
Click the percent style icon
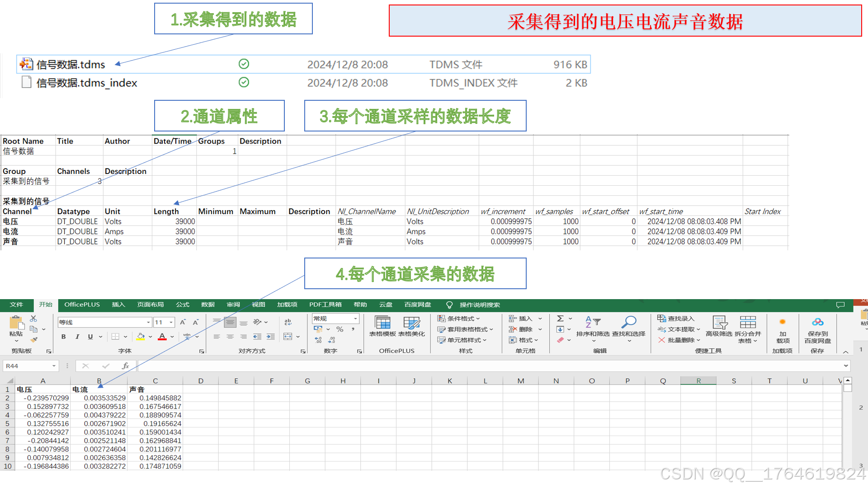pyautogui.click(x=340, y=329)
